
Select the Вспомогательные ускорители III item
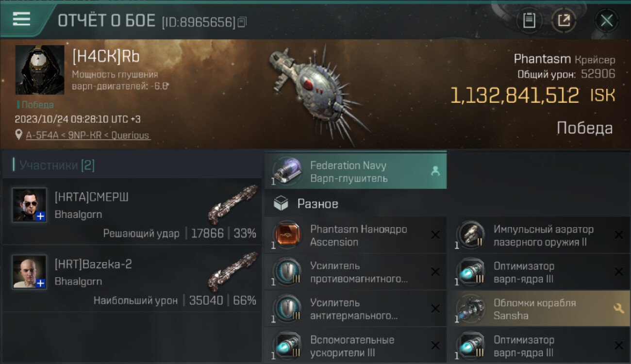(355, 346)
